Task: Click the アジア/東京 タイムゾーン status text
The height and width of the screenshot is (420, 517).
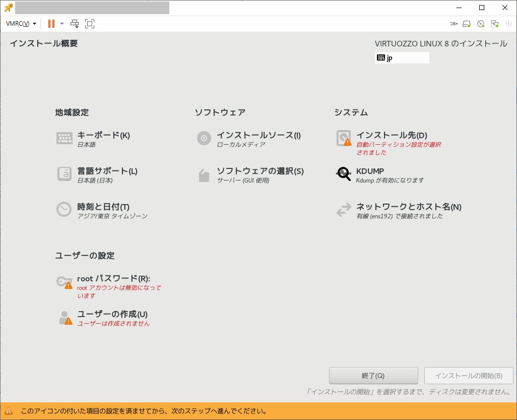Action: click(x=112, y=216)
